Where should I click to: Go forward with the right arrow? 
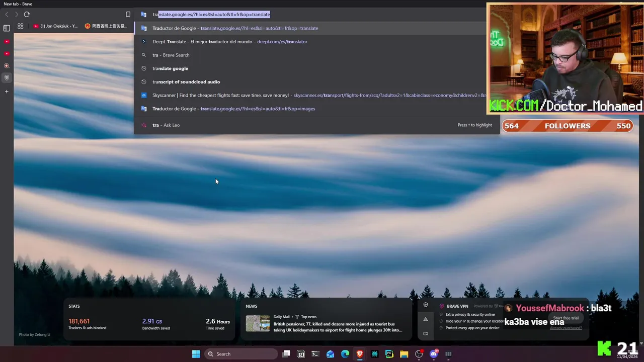tap(16, 15)
